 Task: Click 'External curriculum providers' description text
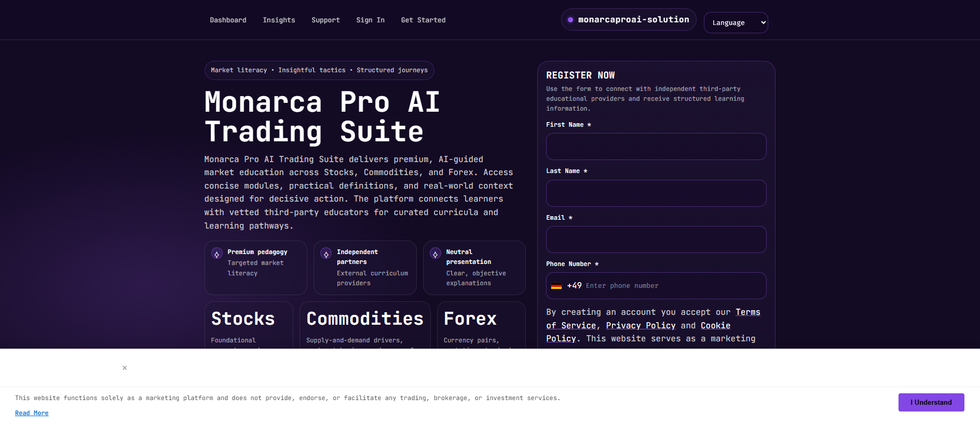pyautogui.click(x=372, y=278)
